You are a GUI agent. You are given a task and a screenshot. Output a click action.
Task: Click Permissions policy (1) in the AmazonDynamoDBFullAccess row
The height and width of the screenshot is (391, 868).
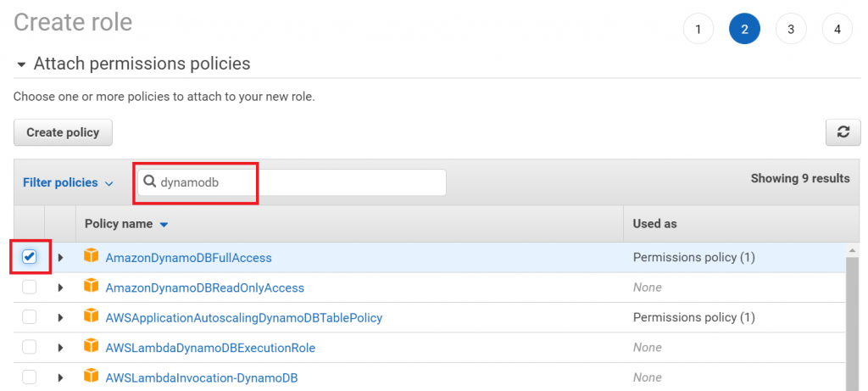[x=693, y=257]
